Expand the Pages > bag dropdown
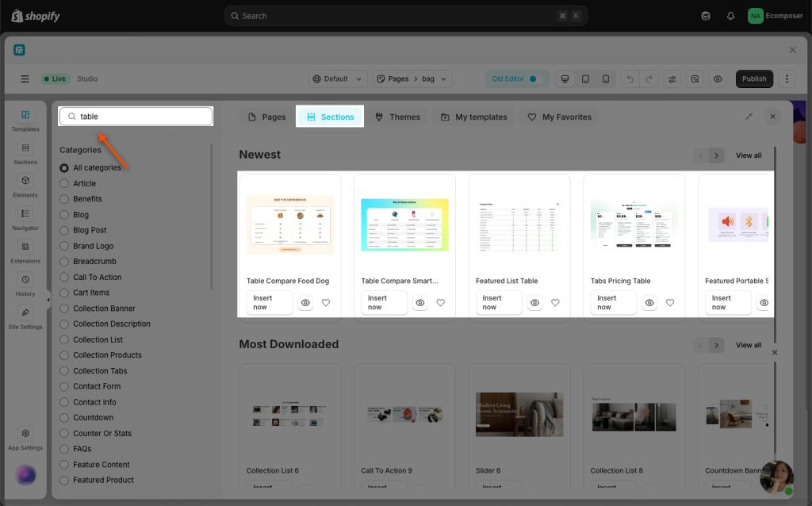This screenshot has width=812, height=506. 412,79
